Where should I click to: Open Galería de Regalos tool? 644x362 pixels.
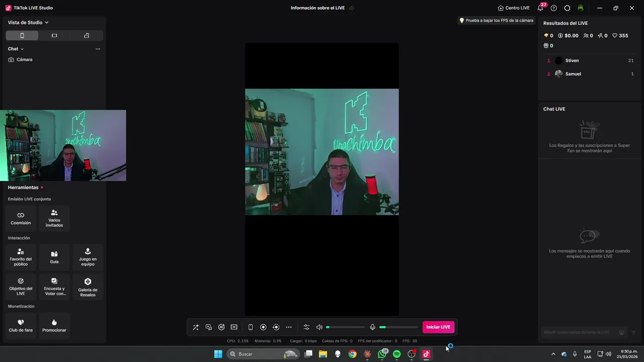[x=88, y=287]
